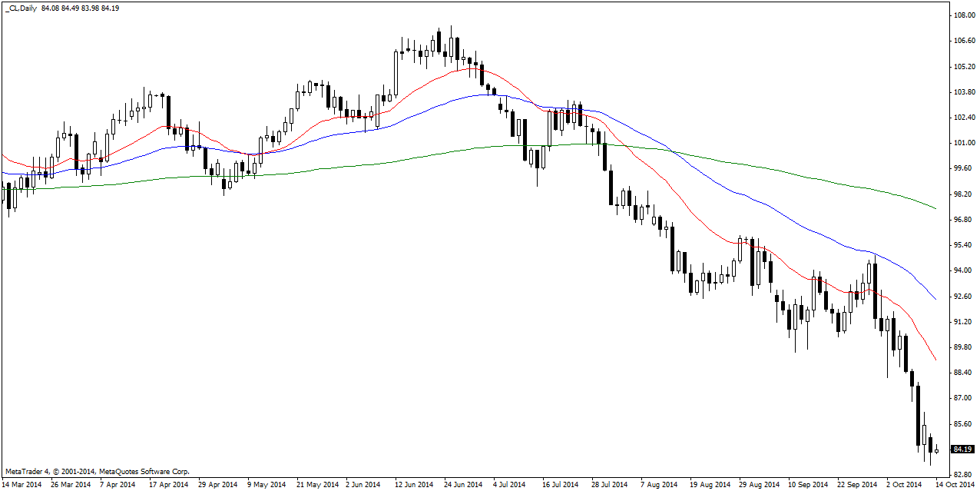Click the MetaTrader 4 copyright text

tap(96, 471)
